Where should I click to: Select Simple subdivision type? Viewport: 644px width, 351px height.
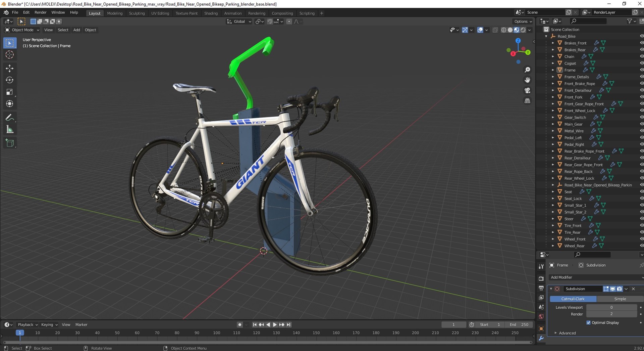pos(620,299)
